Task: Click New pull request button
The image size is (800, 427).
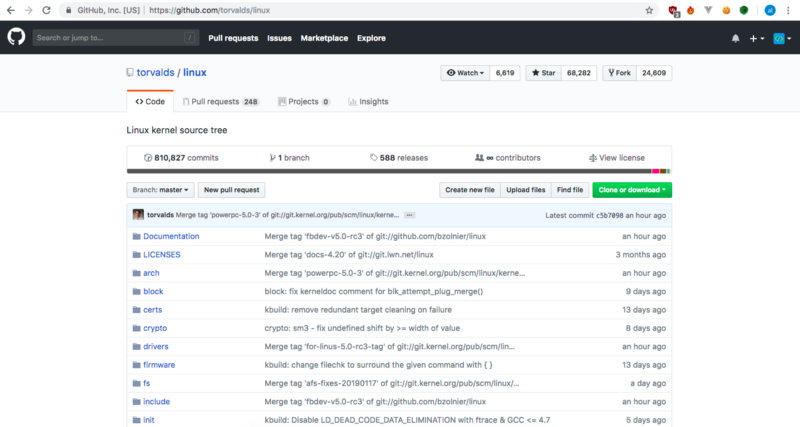Action: click(x=232, y=190)
